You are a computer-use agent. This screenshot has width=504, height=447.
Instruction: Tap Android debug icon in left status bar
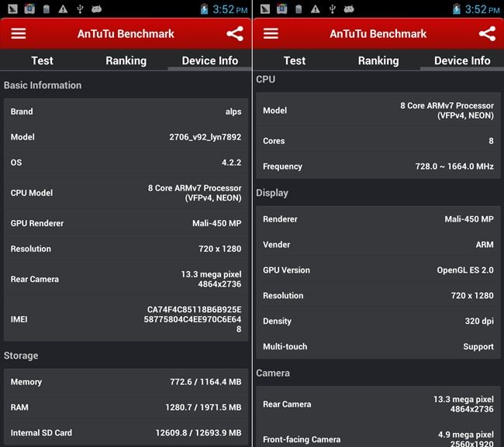96,9
